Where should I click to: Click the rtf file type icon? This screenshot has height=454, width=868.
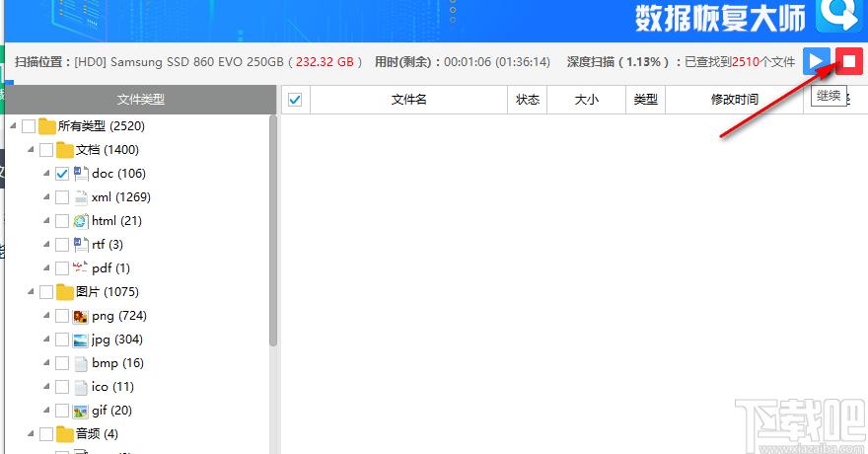81,244
